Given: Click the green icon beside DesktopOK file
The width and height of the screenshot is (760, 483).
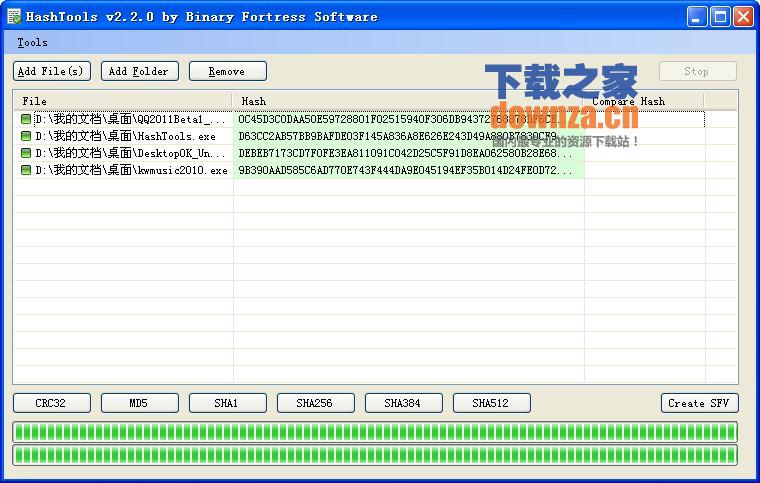Looking at the screenshot, I should [x=26, y=153].
